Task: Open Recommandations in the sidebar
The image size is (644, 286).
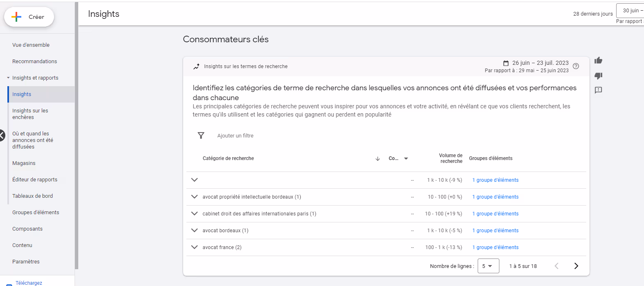Action: pyautogui.click(x=35, y=62)
